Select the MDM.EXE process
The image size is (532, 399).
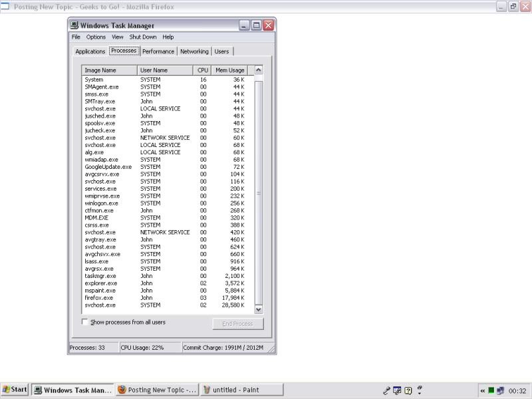click(168, 217)
